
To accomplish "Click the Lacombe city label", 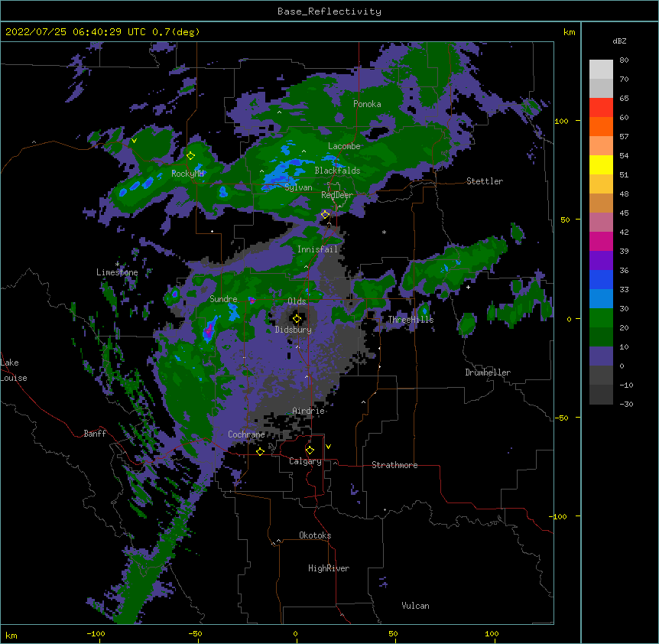I will (344, 146).
